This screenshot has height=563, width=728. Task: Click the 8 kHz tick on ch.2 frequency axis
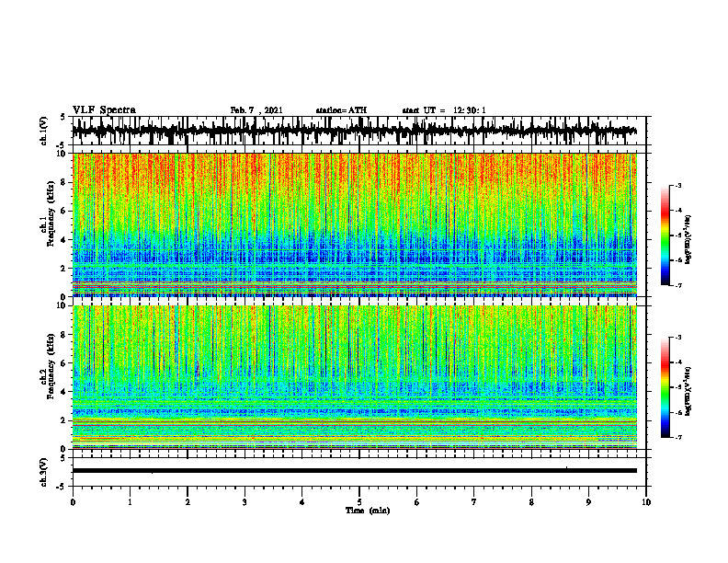[x=64, y=335]
